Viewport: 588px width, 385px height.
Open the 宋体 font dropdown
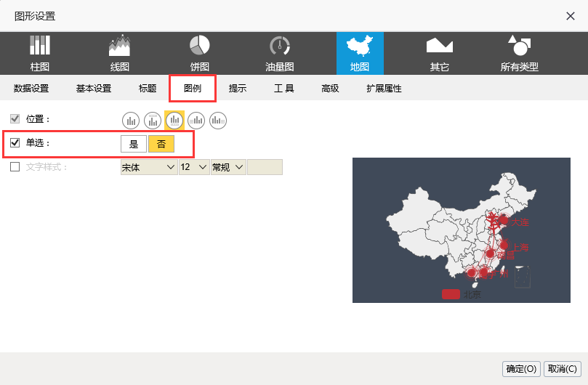point(149,167)
